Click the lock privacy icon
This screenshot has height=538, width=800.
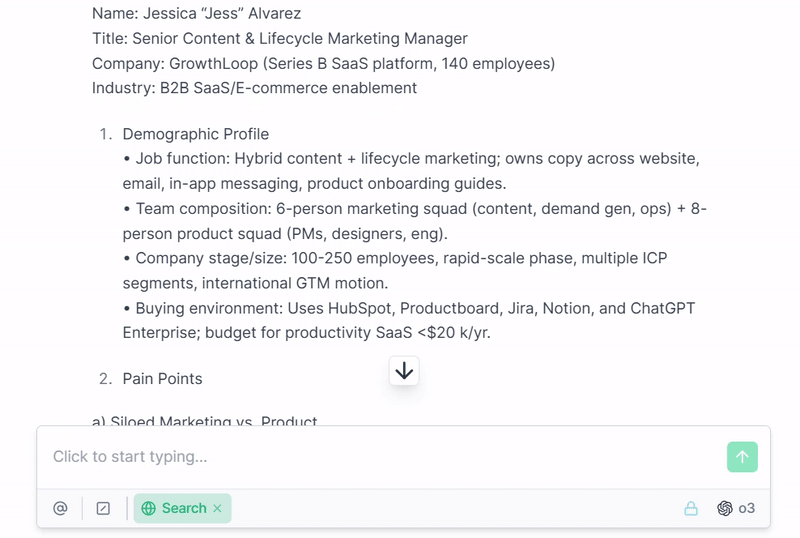[691, 508]
